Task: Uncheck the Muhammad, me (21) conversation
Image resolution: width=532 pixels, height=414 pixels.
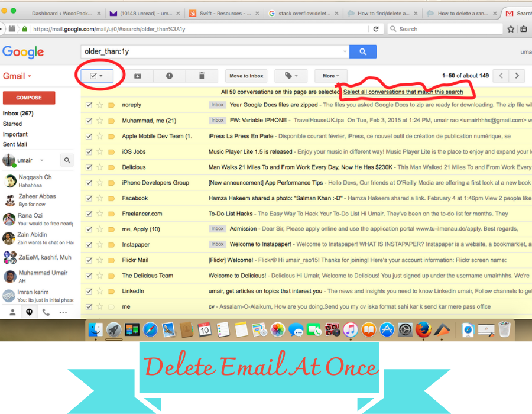Action: click(89, 121)
